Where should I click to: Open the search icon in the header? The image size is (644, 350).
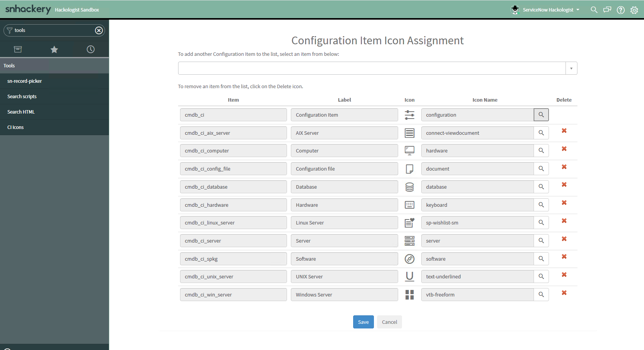[594, 10]
